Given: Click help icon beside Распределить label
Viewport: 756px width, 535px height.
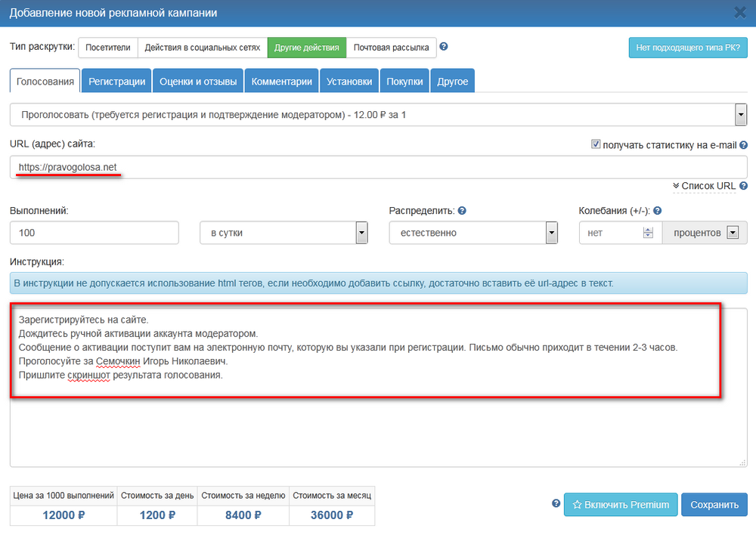Looking at the screenshot, I should pyautogui.click(x=461, y=211).
